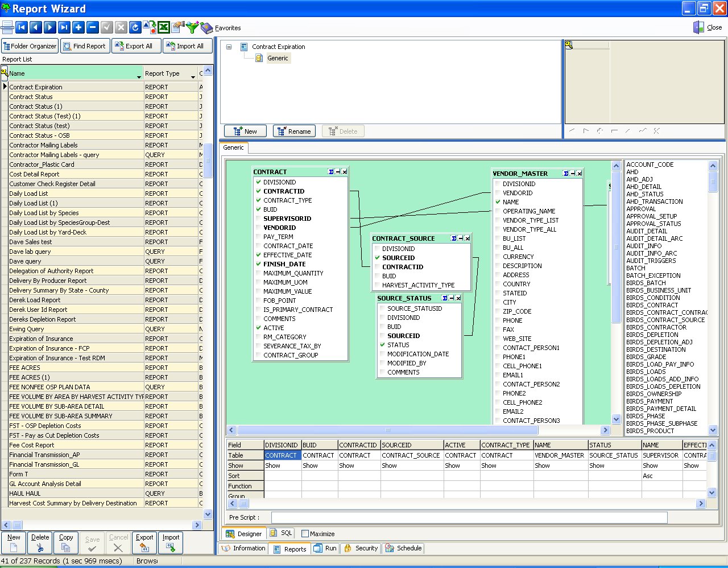Open the Favorites book icon
The image size is (728, 568).
[x=207, y=27]
